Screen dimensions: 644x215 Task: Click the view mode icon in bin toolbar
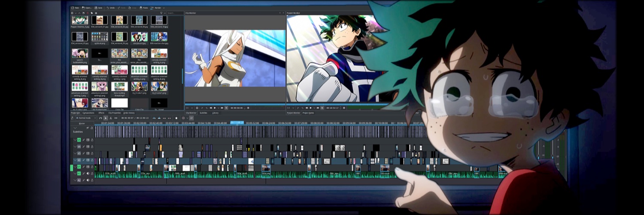tap(96, 13)
